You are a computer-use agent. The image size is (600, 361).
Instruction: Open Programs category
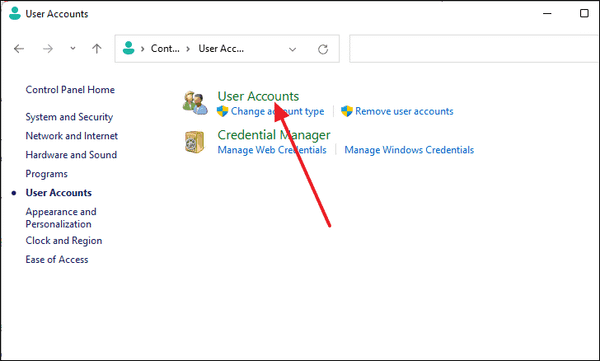(46, 174)
